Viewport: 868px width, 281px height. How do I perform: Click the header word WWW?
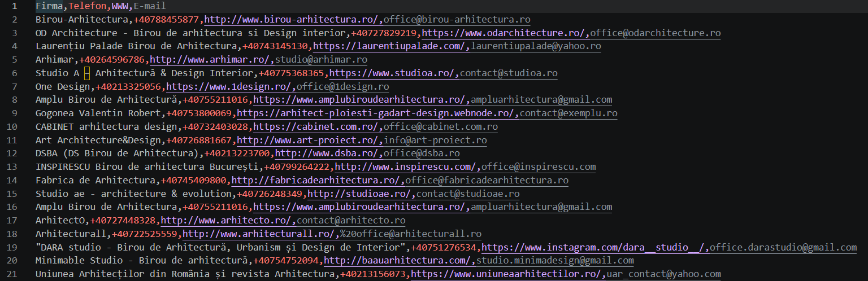120,6
